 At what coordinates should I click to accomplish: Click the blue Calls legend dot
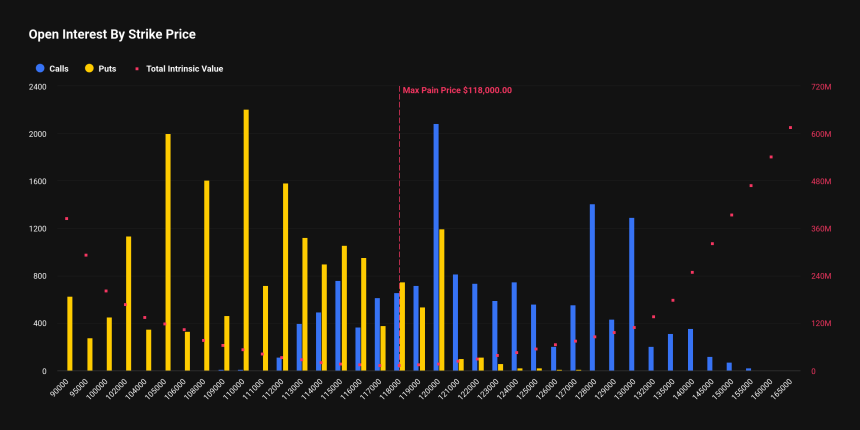coord(39,69)
